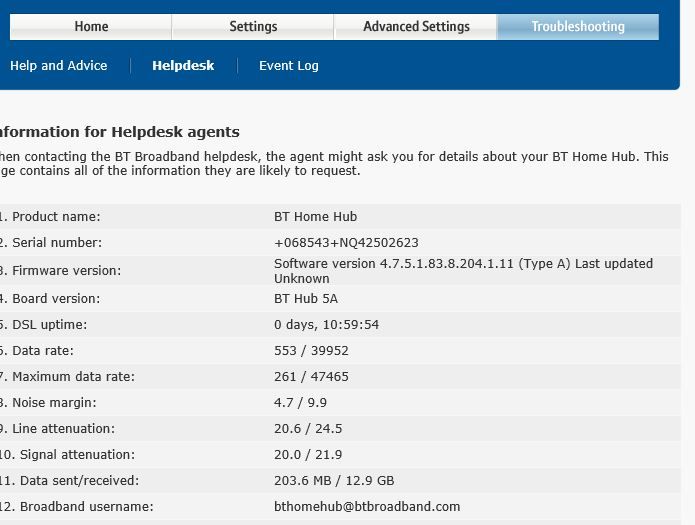695x525 pixels.
Task: Select the Helpdesk sub-menu item
Action: click(x=183, y=66)
